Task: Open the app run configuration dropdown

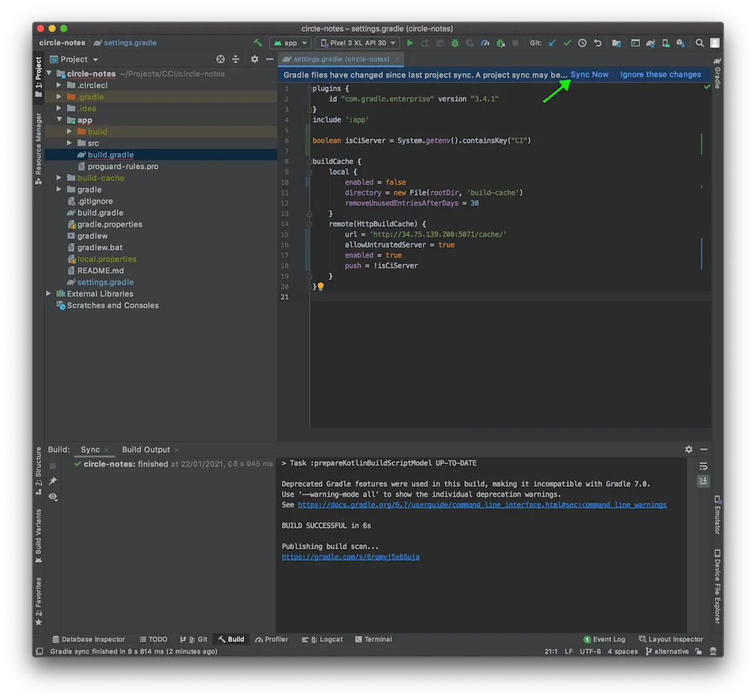Action: [x=289, y=43]
